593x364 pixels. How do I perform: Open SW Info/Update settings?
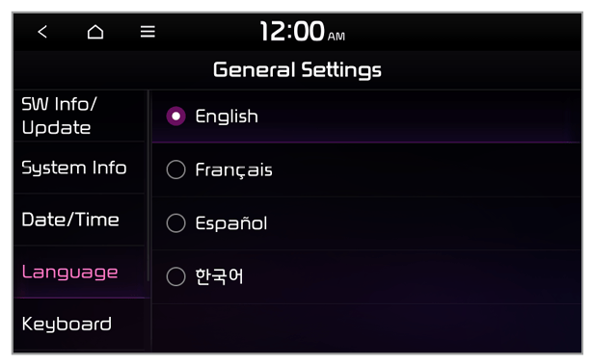(x=79, y=116)
